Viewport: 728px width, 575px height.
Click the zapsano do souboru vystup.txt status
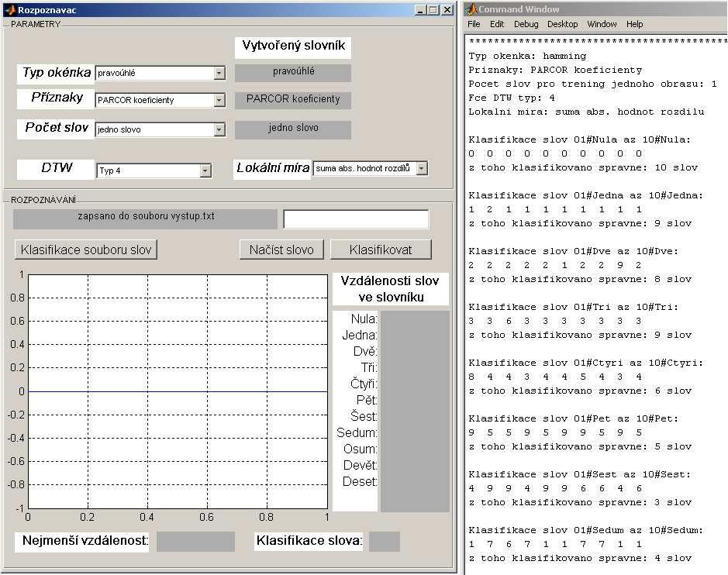point(145,219)
